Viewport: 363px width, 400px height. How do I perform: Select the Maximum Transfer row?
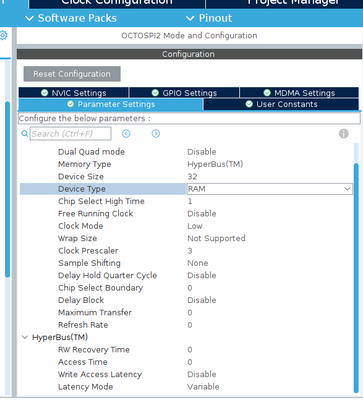pos(186,312)
